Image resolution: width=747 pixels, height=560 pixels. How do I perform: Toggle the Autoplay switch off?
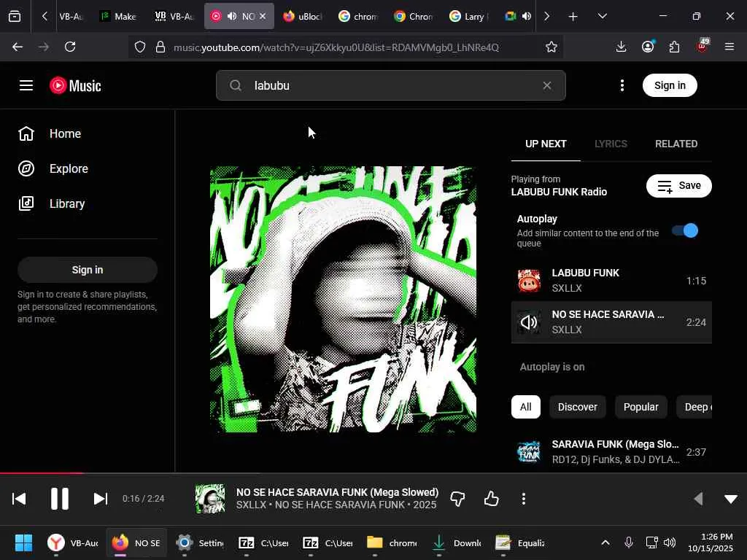point(685,231)
